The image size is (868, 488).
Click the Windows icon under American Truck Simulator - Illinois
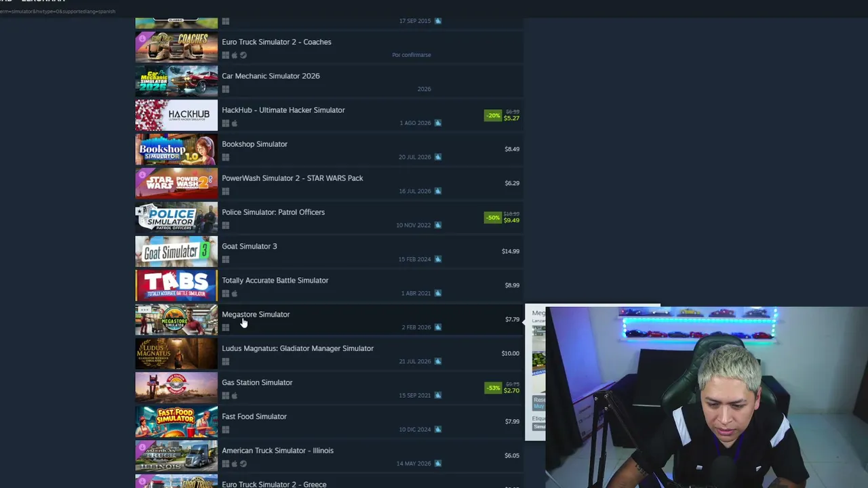226,464
